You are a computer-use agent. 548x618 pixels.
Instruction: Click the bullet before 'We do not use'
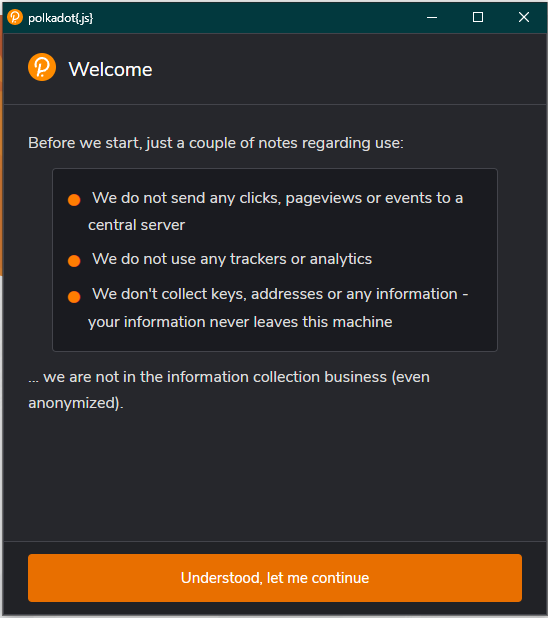click(74, 261)
